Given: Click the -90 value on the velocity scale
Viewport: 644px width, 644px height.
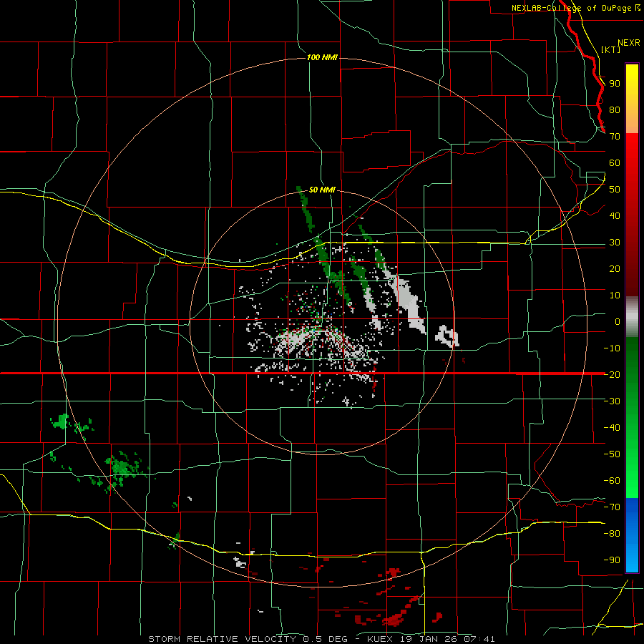Looking at the screenshot, I should pyautogui.click(x=612, y=560).
